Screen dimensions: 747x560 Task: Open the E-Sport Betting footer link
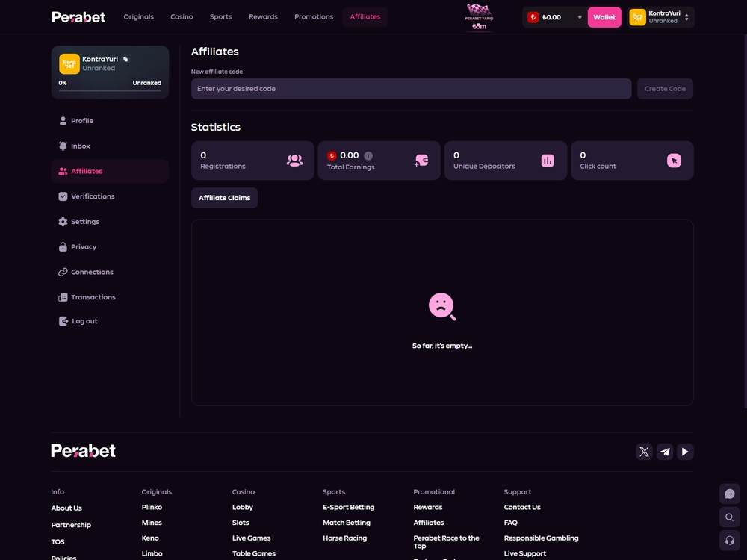tap(348, 507)
